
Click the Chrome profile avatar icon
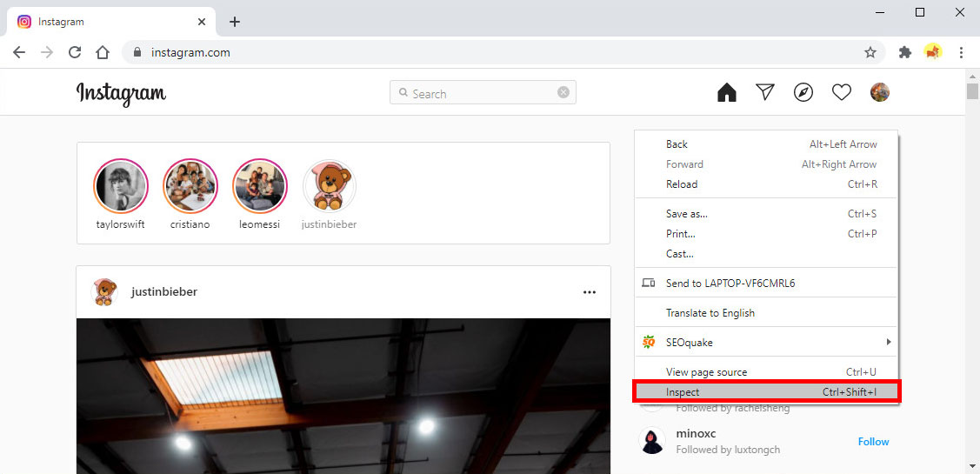(933, 52)
